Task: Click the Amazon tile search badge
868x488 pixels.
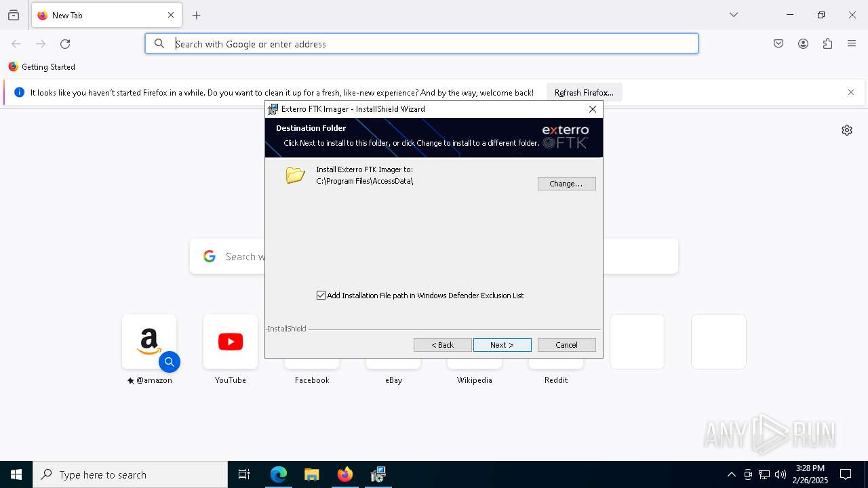Action: click(170, 362)
